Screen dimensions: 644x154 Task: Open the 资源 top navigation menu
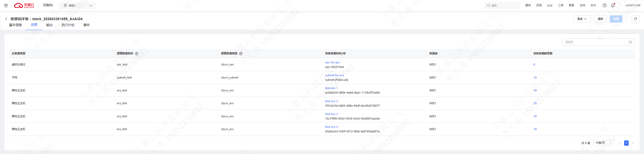[x=539, y=5]
